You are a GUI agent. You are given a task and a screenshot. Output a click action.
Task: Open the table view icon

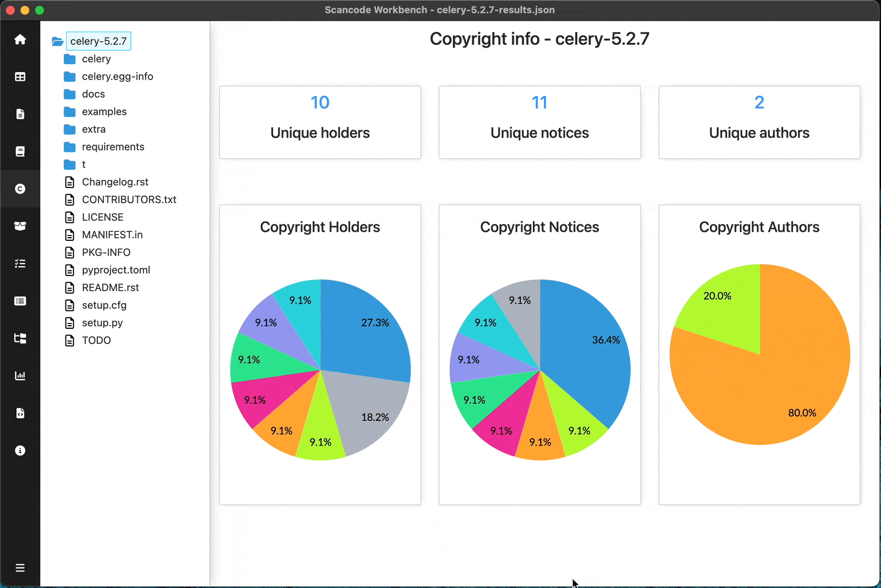click(20, 77)
